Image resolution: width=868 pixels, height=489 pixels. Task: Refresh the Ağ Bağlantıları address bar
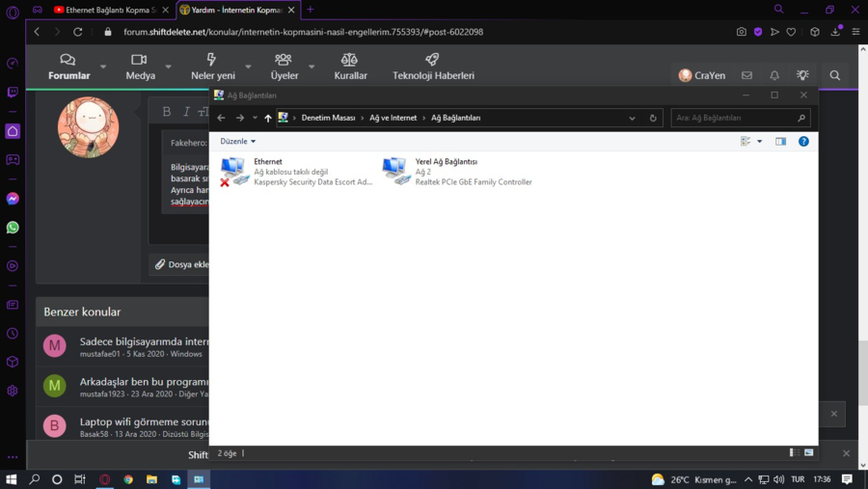click(653, 118)
